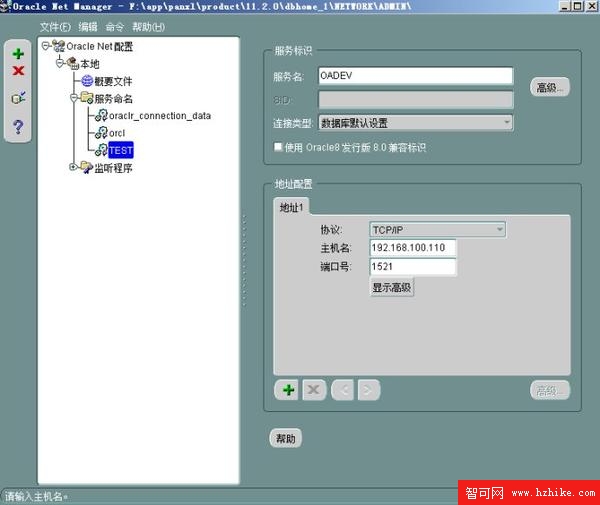Screen dimensions: 600x505
Task: Open the 命令 menu
Action: [x=115, y=27]
